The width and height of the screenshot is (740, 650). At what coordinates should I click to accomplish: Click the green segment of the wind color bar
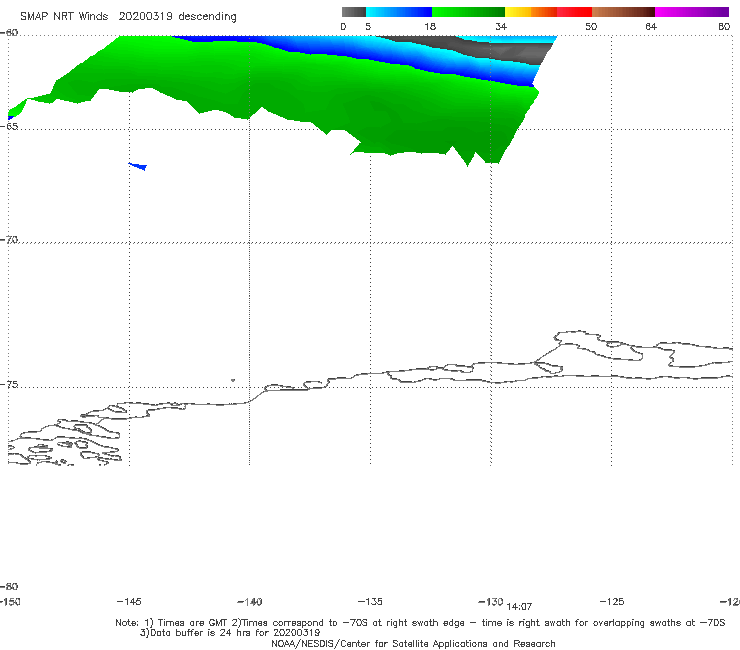468,12
